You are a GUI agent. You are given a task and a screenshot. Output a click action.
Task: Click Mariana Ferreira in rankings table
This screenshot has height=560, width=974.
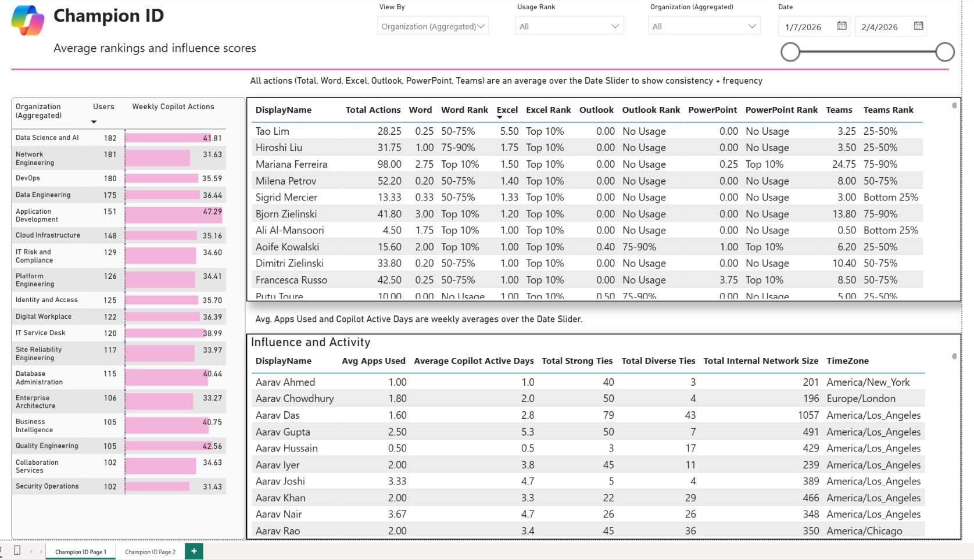291,164
